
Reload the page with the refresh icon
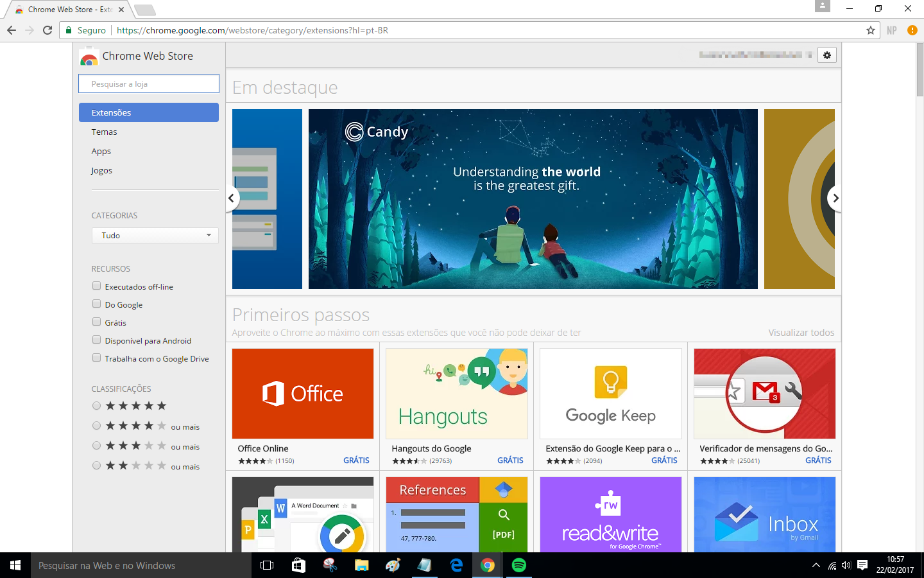[x=47, y=30]
